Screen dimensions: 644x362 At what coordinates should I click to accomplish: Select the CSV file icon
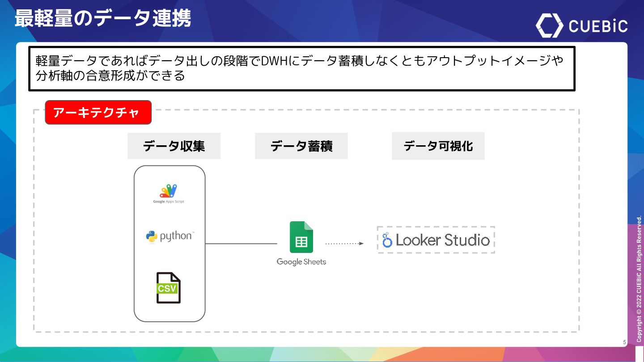point(168,288)
